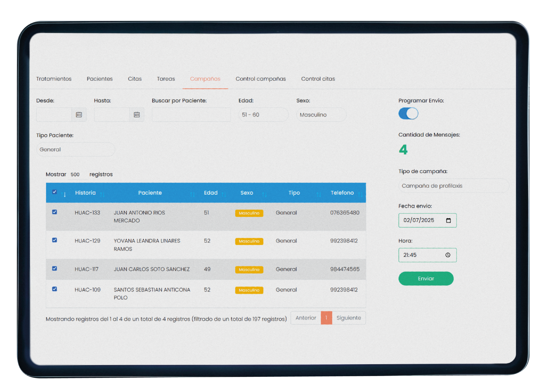Click the Fecha envio calendar picker icon
This screenshot has height=392, width=553.
point(448,220)
